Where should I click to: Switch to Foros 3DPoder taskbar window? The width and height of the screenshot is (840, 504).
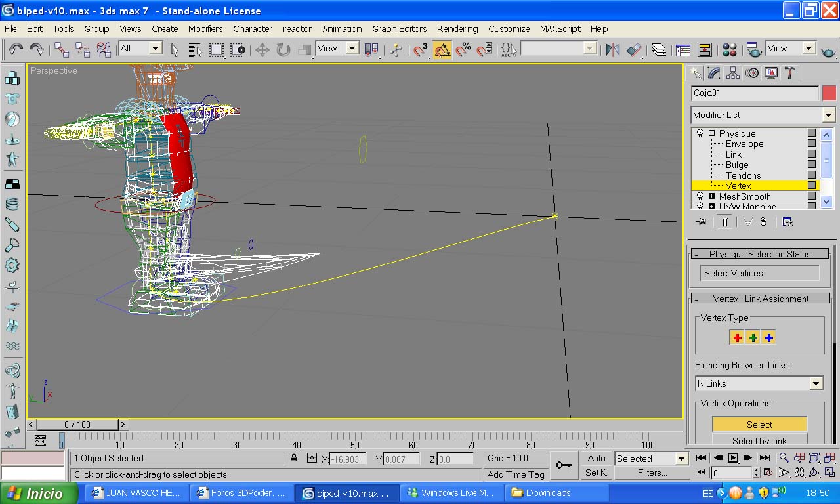(x=241, y=493)
